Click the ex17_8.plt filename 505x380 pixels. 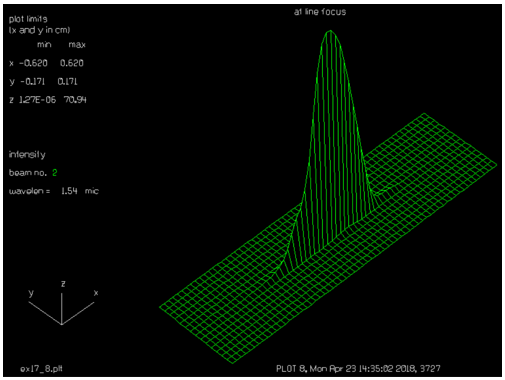tap(41, 369)
